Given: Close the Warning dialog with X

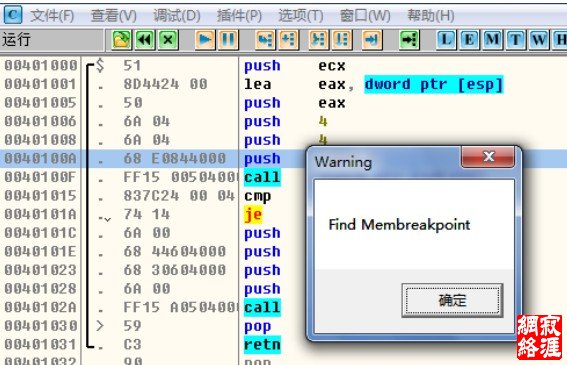Looking at the screenshot, I should 488,156.
